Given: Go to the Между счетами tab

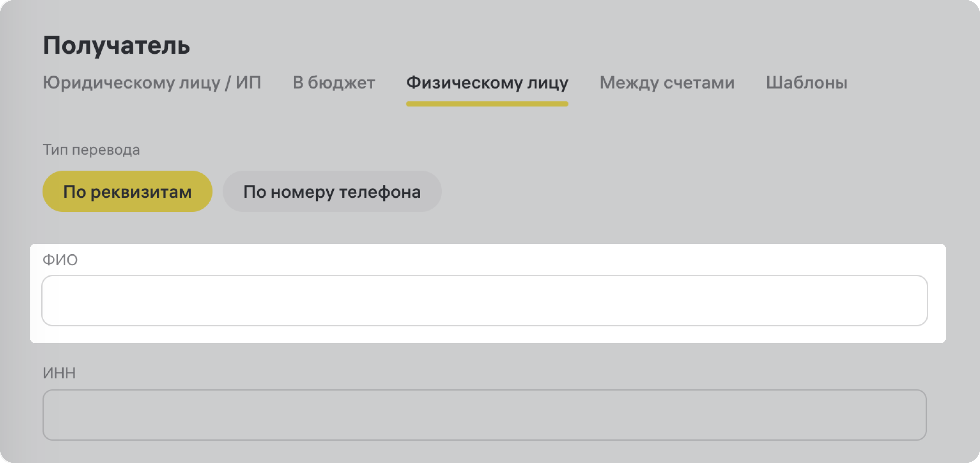Looking at the screenshot, I should point(667,83).
